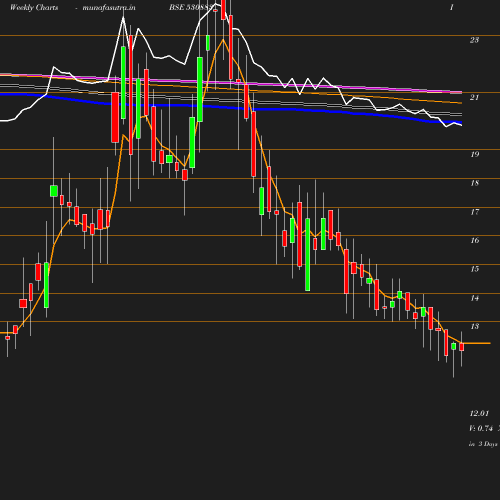Image resolution: width=500 pixels, height=500 pixels.
Task: Click the 12.01 last price value
Action: [x=479, y=413]
